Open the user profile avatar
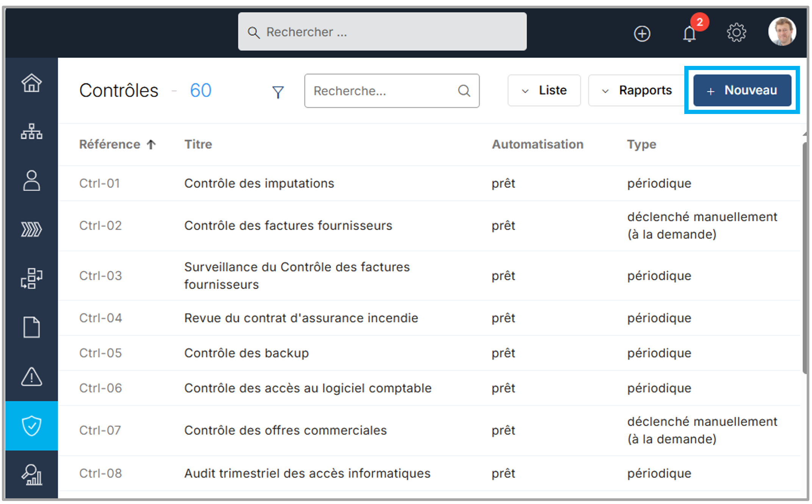The image size is (812, 504). pos(782,31)
